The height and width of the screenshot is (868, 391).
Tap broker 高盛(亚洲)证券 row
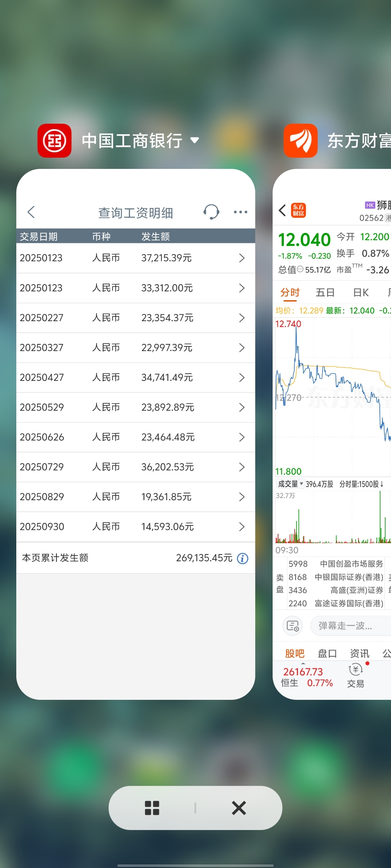pyautogui.click(x=336, y=590)
